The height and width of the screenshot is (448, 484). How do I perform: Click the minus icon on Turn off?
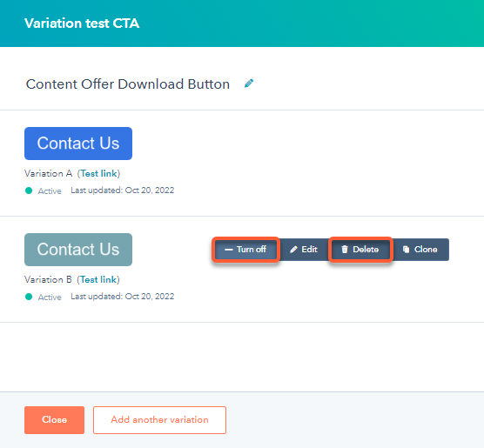pos(229,250)
